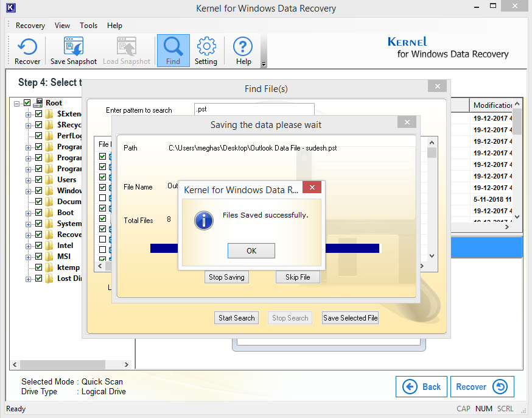The image size is (532, 418).
Task: Click the Save Snapshot toolbar icon
Action: 73,51
